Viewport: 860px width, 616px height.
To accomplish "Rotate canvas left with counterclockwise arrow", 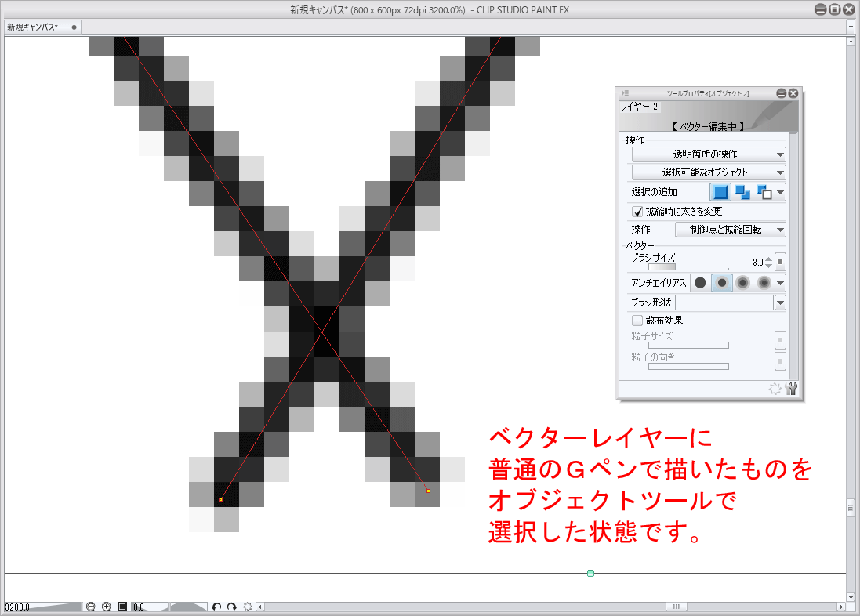I will (216, 607).
